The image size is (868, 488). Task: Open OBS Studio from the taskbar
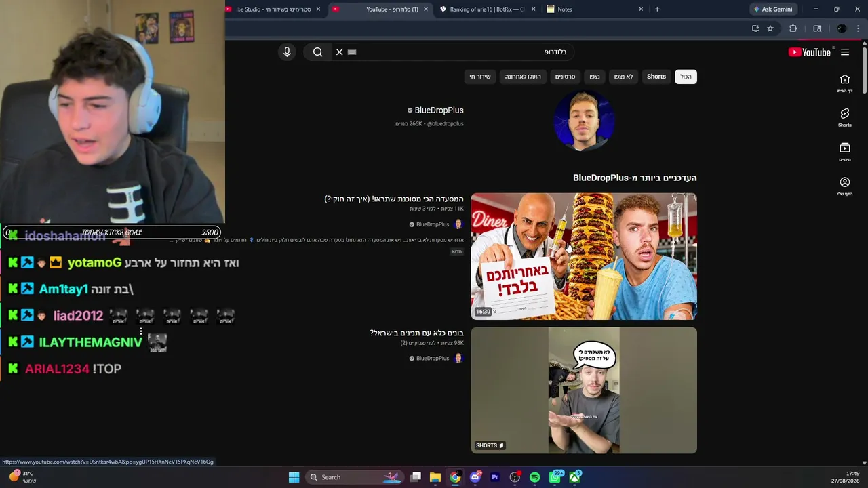(x=515, y=477)
